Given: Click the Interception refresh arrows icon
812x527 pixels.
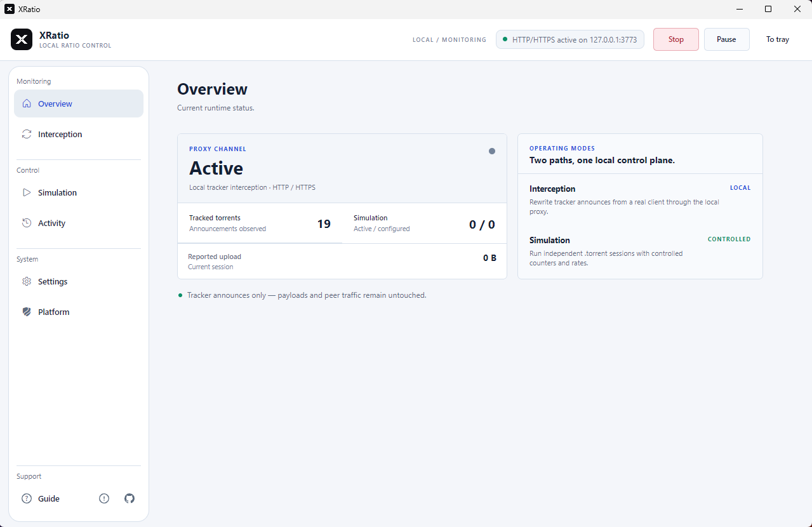Looking at the screenshot, I should 27,134.
